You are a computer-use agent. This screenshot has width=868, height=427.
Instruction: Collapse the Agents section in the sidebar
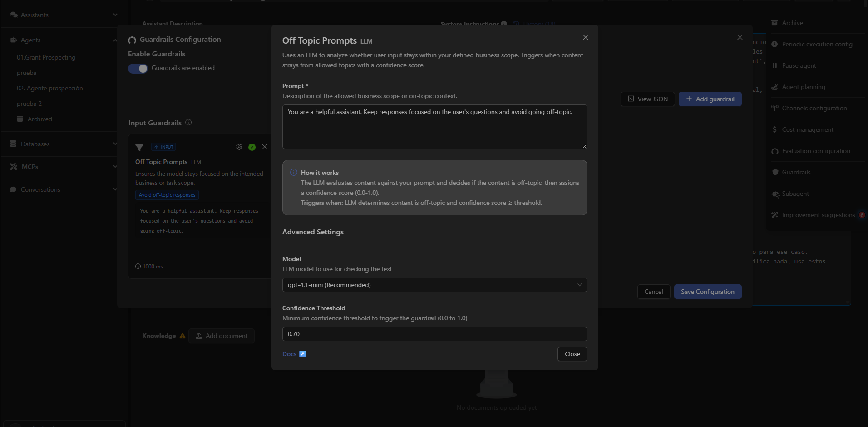coord(115,40)
